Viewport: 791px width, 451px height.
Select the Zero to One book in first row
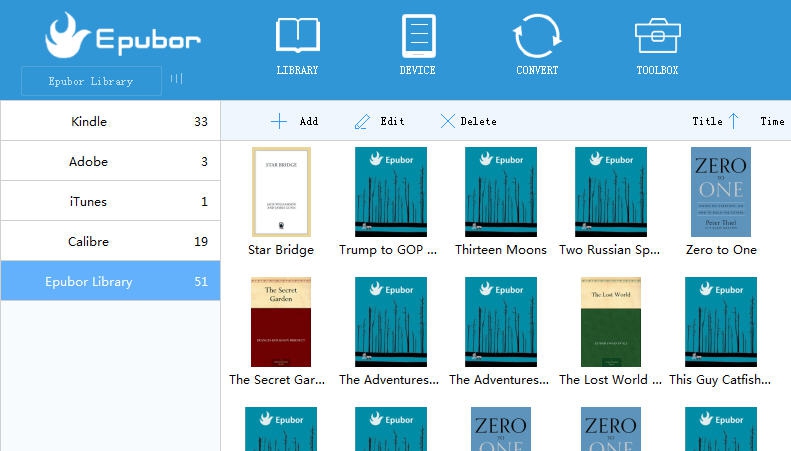[x=721, y=192]
